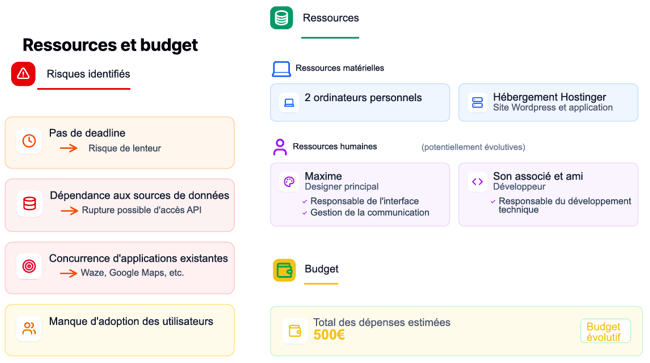
Task: Click Site Wordpress et application subtitle
Action: (553, 108)
